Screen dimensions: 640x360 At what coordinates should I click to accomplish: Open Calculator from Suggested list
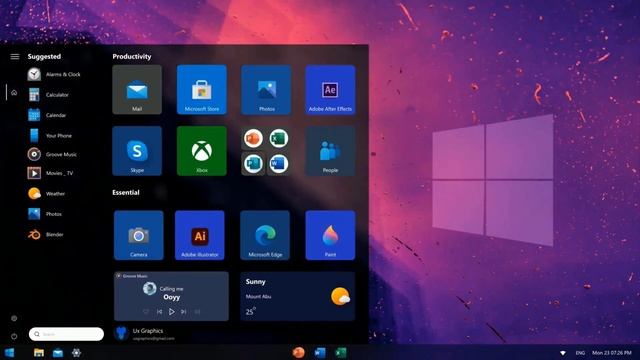click(x=48, y=95)
